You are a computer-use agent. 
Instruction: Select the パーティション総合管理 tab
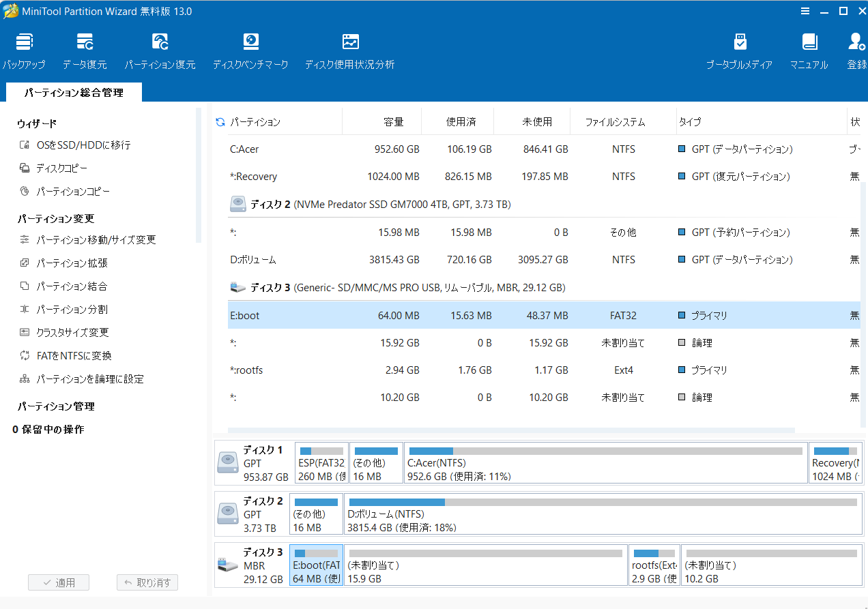(x=74, y=93)
